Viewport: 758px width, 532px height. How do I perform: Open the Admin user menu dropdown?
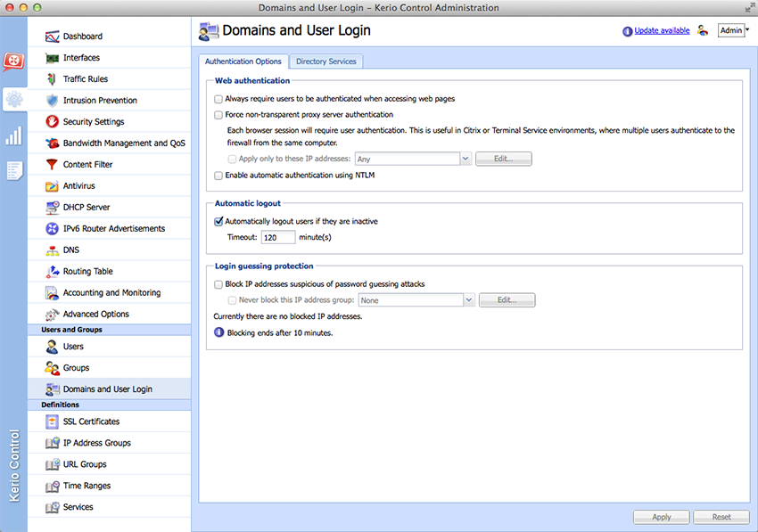point(733,30)
